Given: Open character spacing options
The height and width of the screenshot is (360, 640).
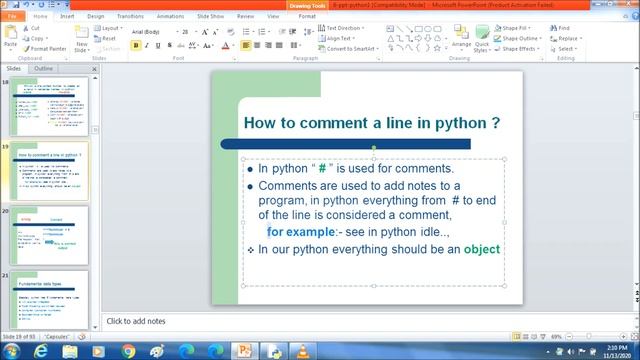Looking at the screenshot, I should pos(193,45).
